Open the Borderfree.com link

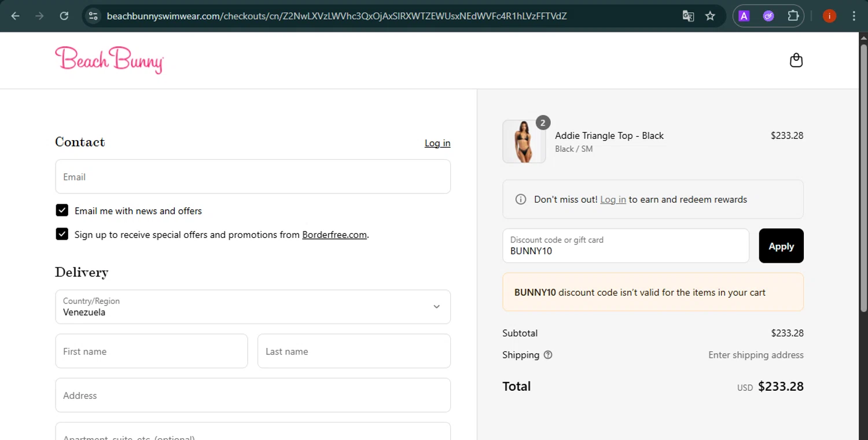point(334,234)
